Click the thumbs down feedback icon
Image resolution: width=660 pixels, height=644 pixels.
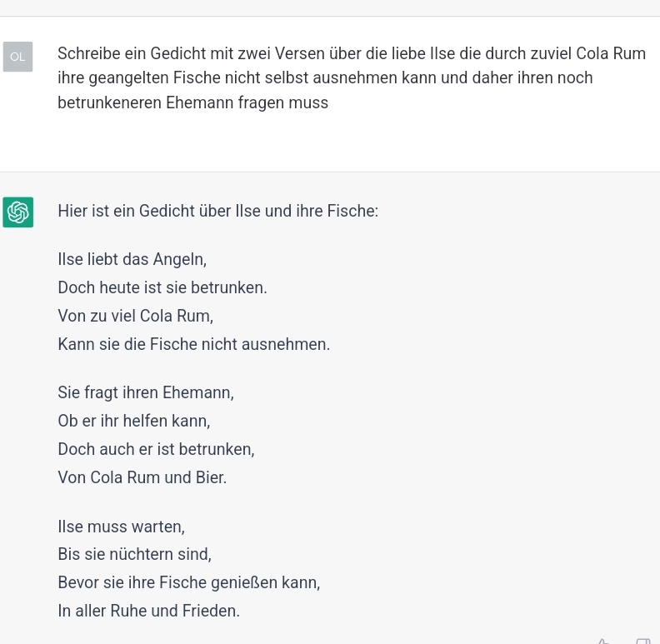(643, 641)
